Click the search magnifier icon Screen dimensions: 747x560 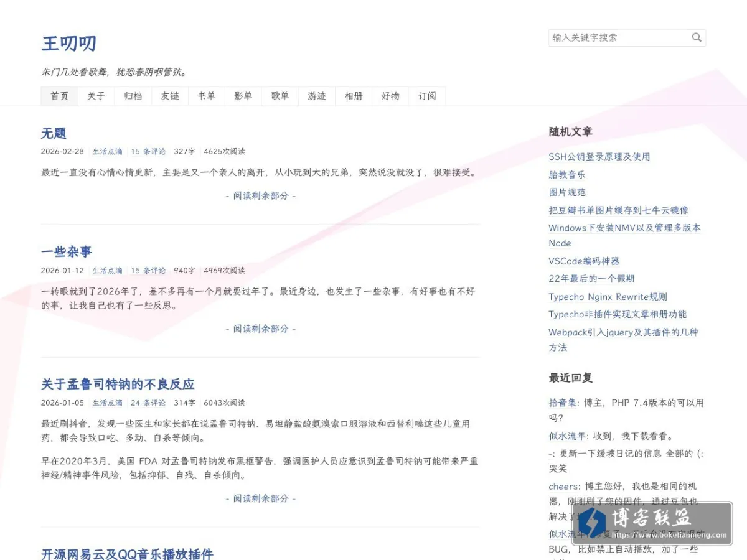697,37
